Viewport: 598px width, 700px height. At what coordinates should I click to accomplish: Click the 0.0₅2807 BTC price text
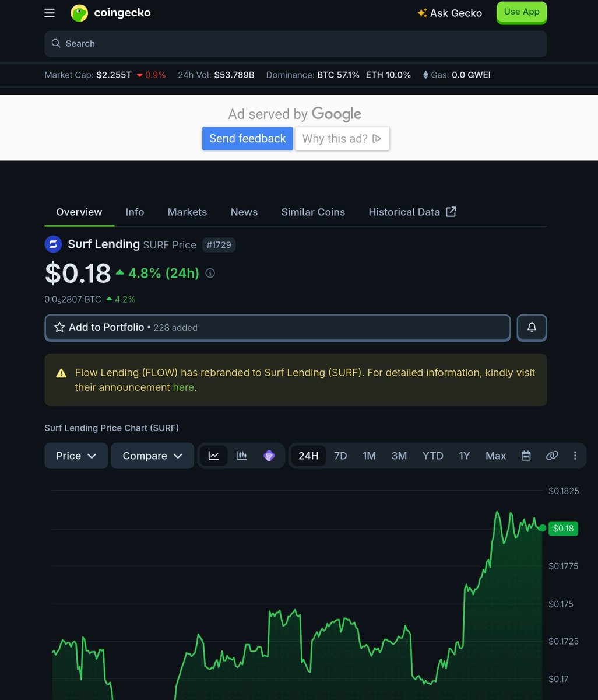pyautogui.click(x=73, y=299)
